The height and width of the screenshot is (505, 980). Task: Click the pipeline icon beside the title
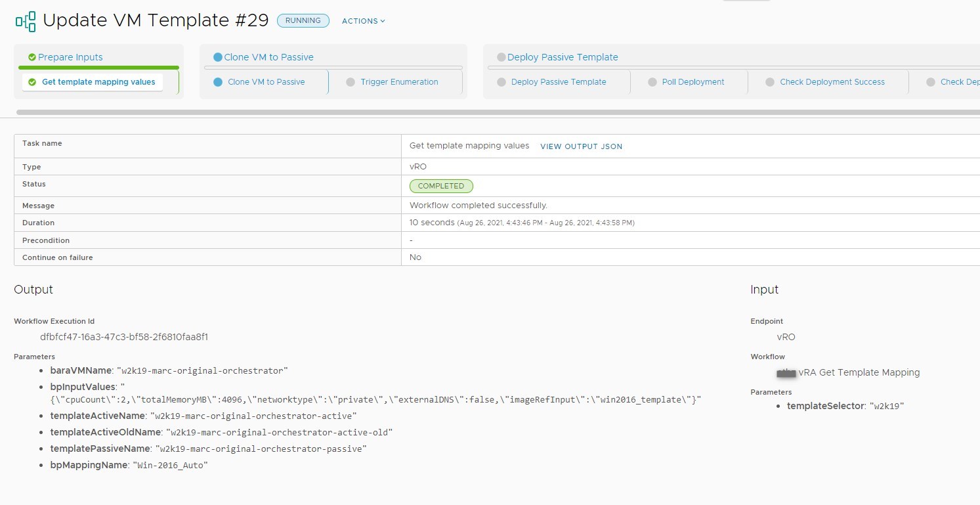[x=26, y=21]
